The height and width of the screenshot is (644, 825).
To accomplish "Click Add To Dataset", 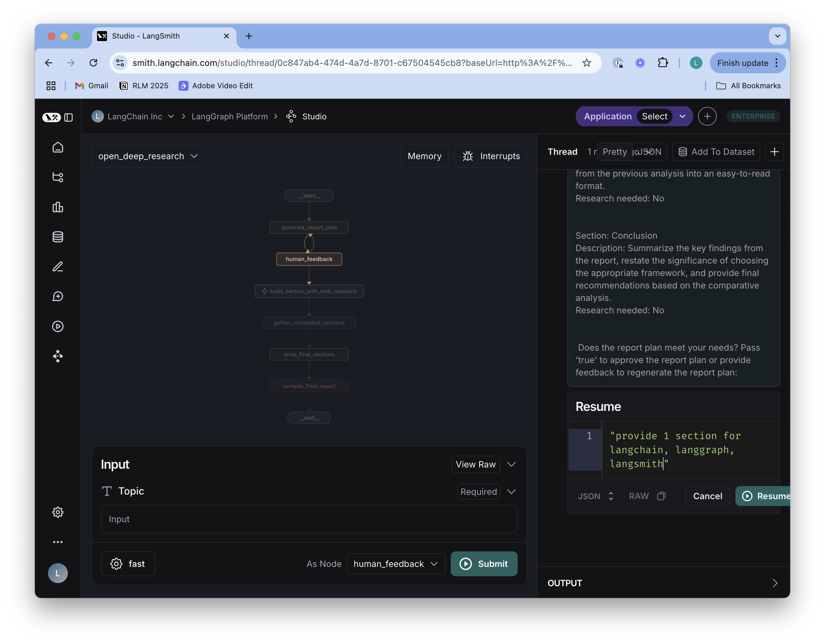I will [x=716, y=151].
